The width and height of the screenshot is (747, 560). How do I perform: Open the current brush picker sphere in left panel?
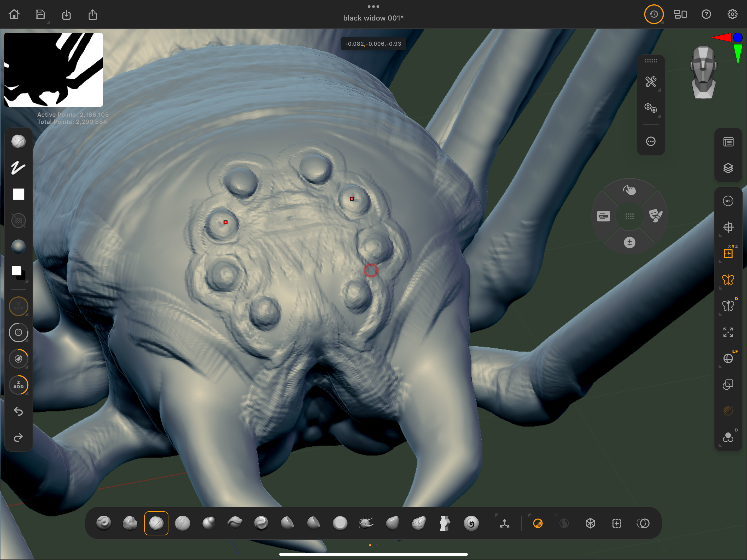click(18, 142)
